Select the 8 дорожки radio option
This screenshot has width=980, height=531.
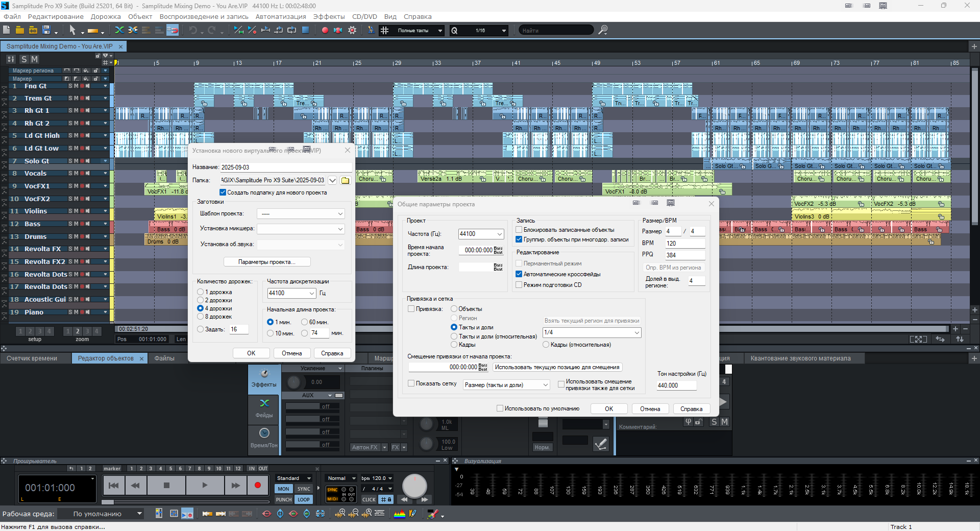[x=201, y=317]
